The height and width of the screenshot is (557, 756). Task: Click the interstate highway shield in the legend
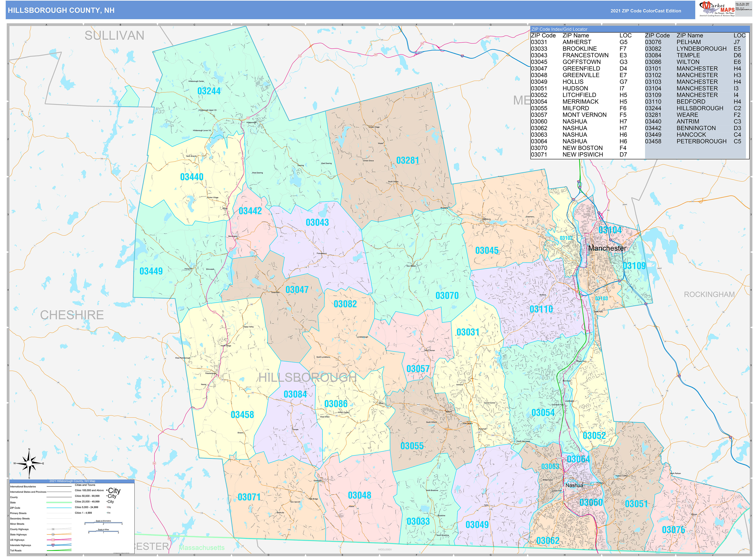(x=53, y=545)
